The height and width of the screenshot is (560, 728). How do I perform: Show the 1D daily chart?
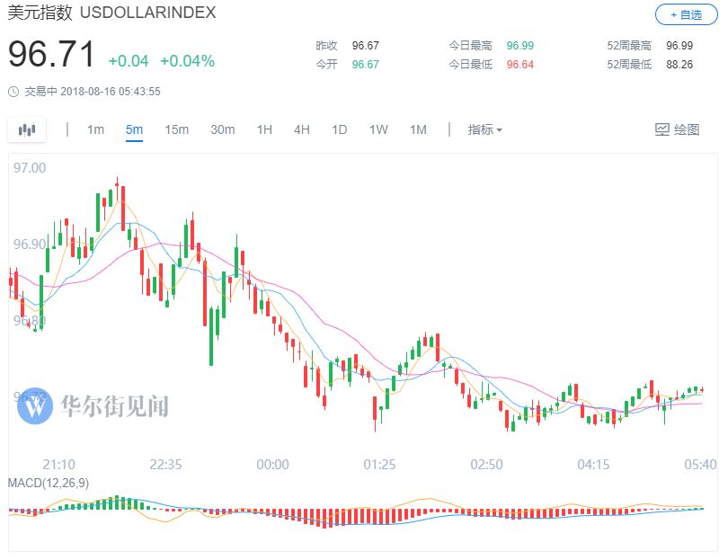[339, 129]
